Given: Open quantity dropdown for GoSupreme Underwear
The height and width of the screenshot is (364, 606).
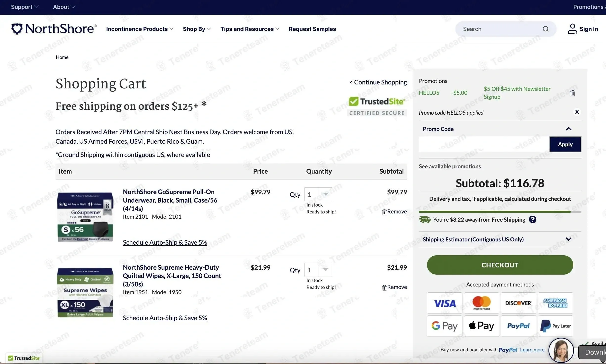Looking at the screenshot, I should (x=318, y=195).
